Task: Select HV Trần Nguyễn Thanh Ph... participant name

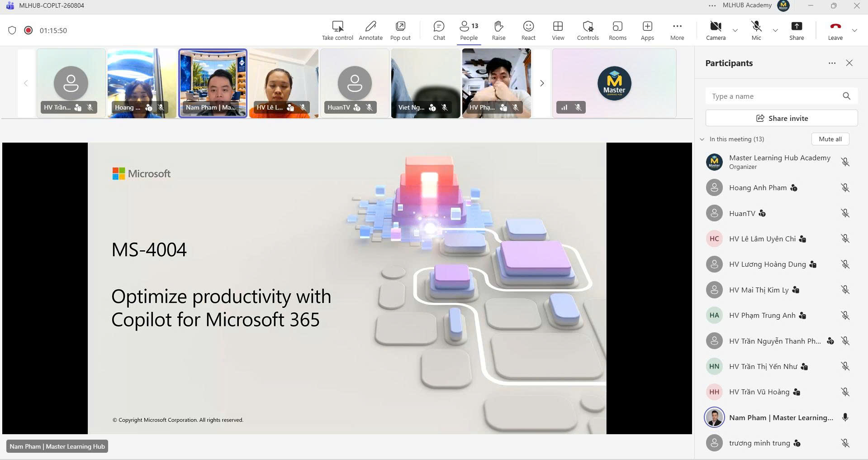Action: [x=775, y=341]
